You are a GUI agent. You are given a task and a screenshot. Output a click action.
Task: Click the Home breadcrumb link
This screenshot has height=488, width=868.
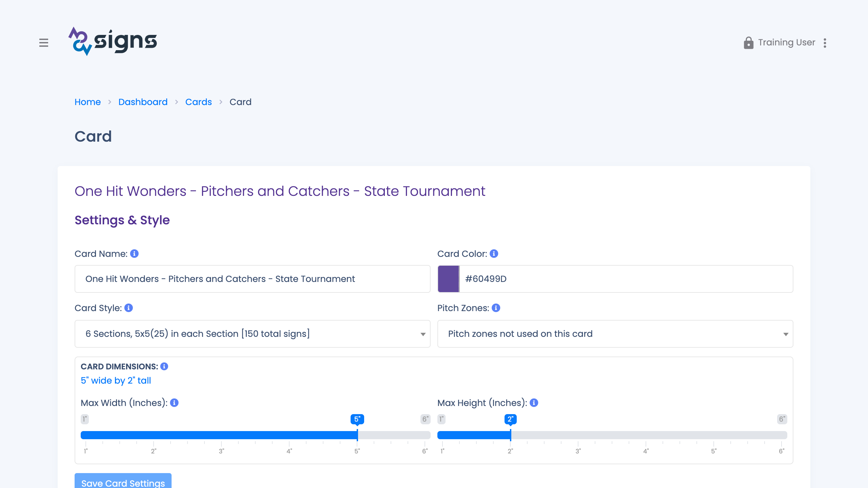click(x=87, y=102)
